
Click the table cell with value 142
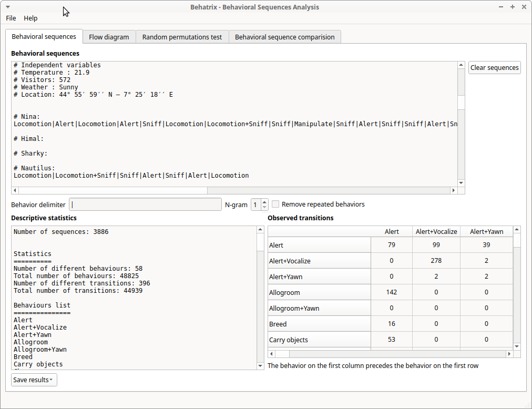pyautogui.click(x=392, y=292)
